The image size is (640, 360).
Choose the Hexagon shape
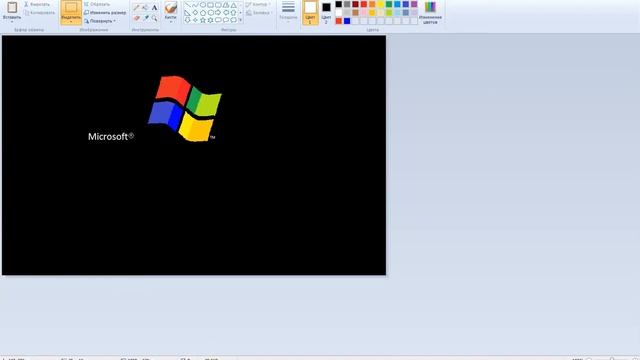pyautogui.click(x=211, y=13)
